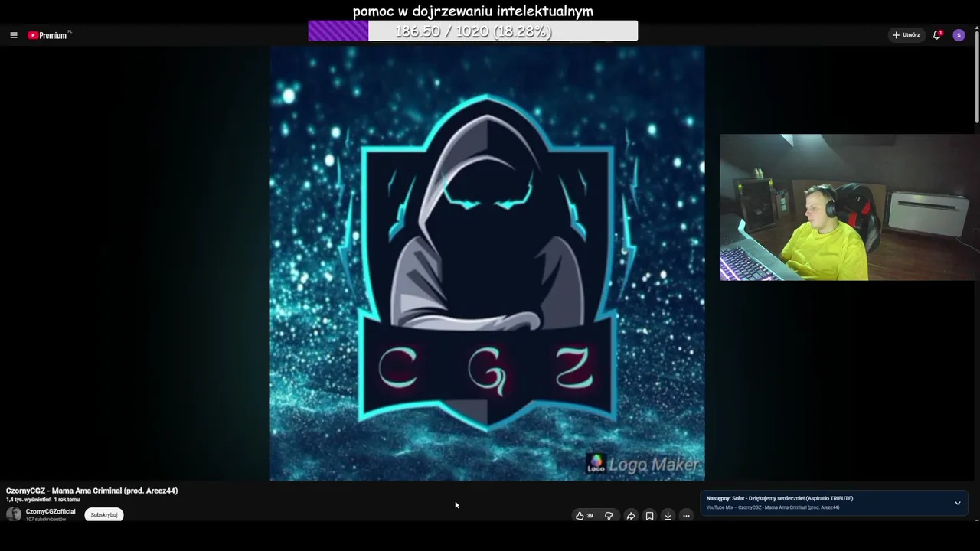Click the CGZ video player area
The width and height of the screenshot is (980, 551).
pyautogui.click(x=487, y=263)
